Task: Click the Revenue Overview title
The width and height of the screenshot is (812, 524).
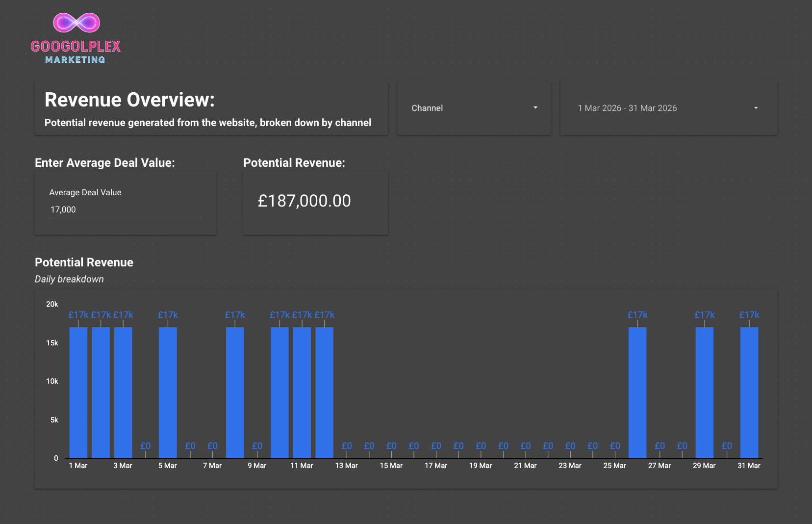Action: pos(129,100)
